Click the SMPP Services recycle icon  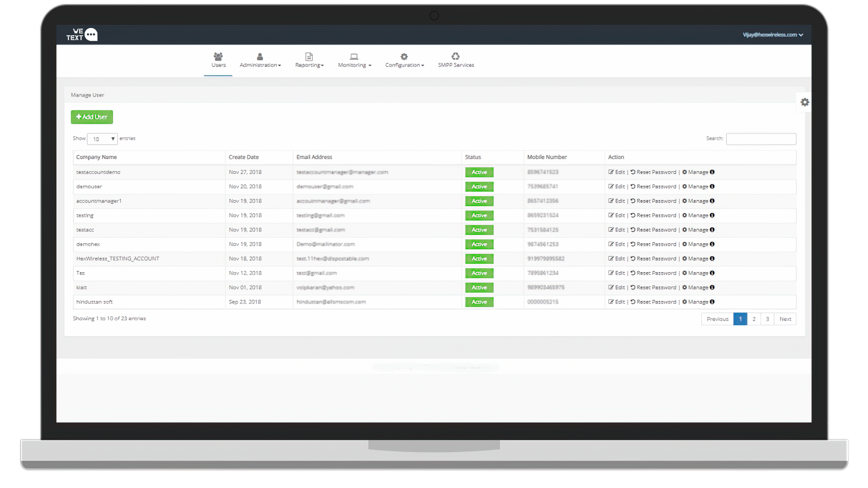tap(456, 56)
